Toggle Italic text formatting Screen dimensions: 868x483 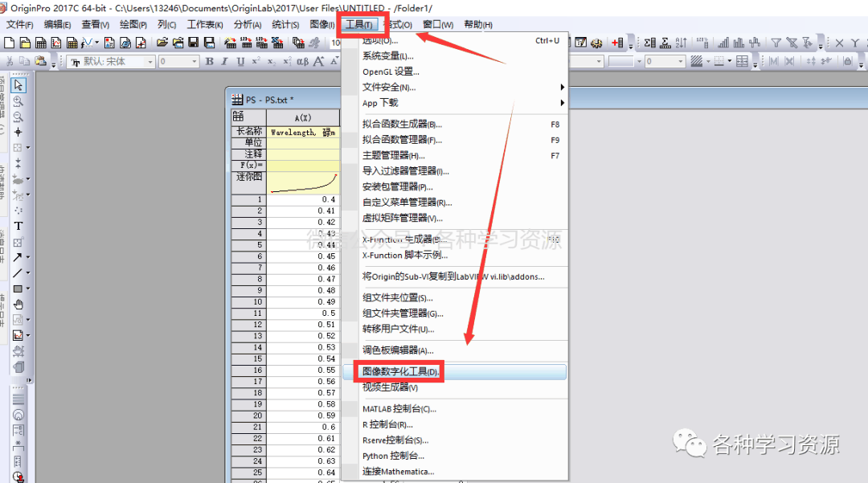[225, 62]
